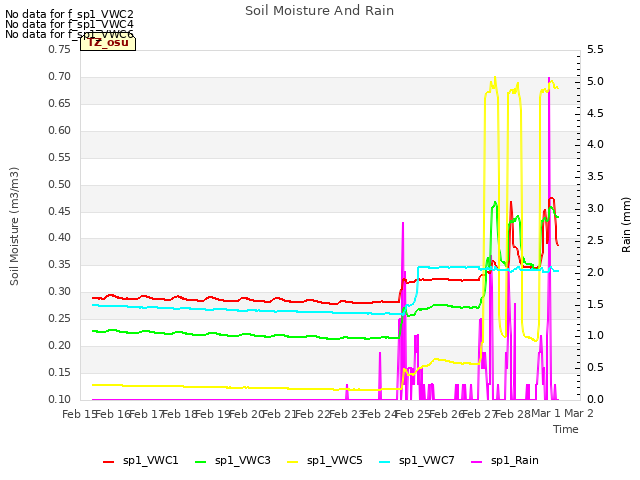Select the chart title Soil Moisture And Rain
This screenshot has width=640, height=480.
click(320, 11)
